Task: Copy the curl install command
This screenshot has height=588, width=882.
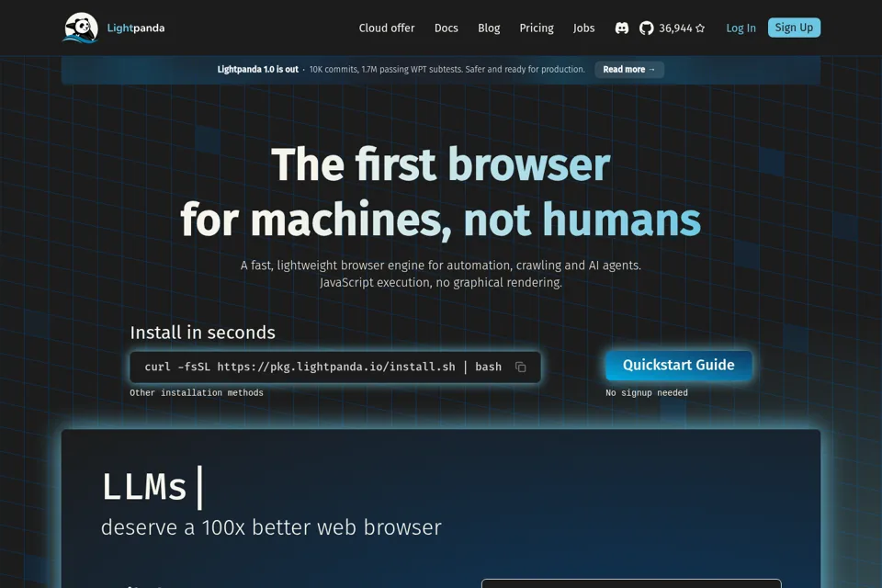Action: pos(520,367)
